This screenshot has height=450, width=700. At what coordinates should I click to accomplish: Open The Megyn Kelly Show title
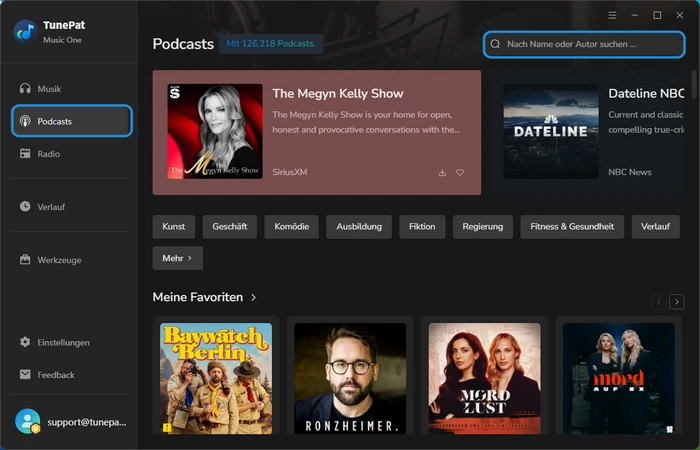tap(338, 93)
